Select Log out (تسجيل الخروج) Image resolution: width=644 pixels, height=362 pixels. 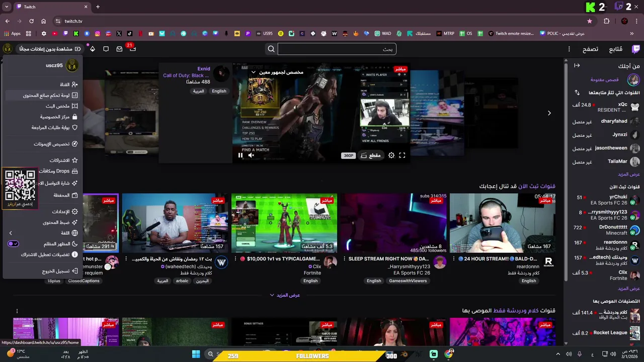point(43,271)
